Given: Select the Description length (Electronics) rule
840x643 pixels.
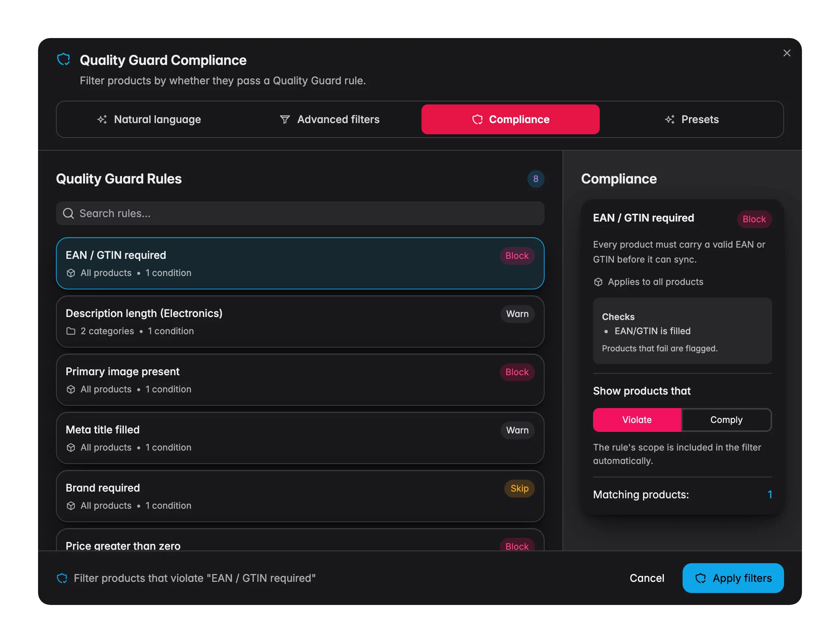Looking at the screenshot, I should click(x=300, y=321).
